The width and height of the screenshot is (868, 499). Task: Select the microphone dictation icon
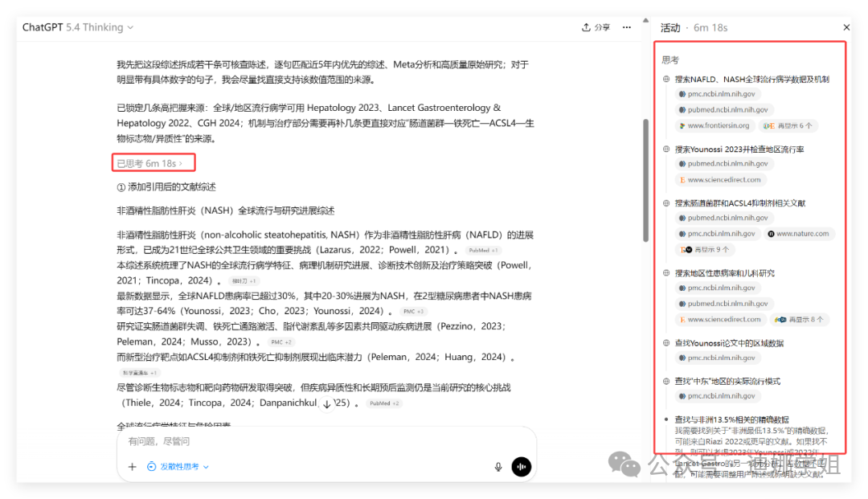(x=498, y=466)
